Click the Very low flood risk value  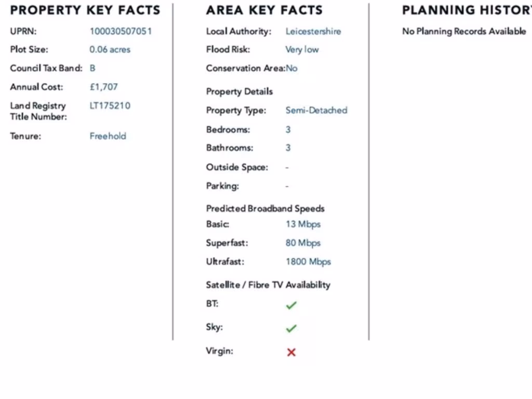click(x=302, y=50)
